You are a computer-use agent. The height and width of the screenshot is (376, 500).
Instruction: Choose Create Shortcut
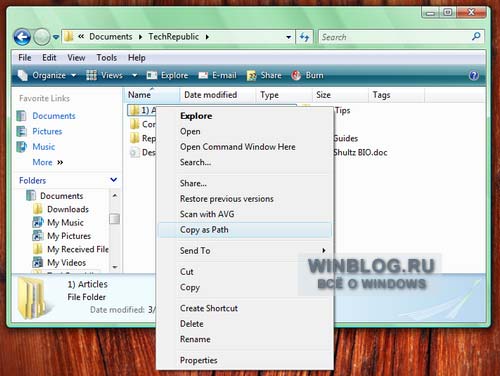coord(245,308)
